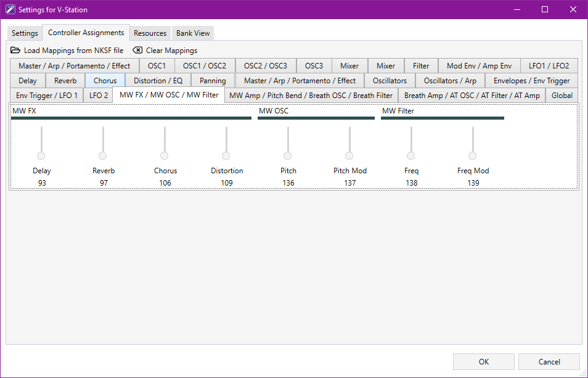588x378 pixels.
Task: Select the OSC1 tab
Action: pos(157,65)
